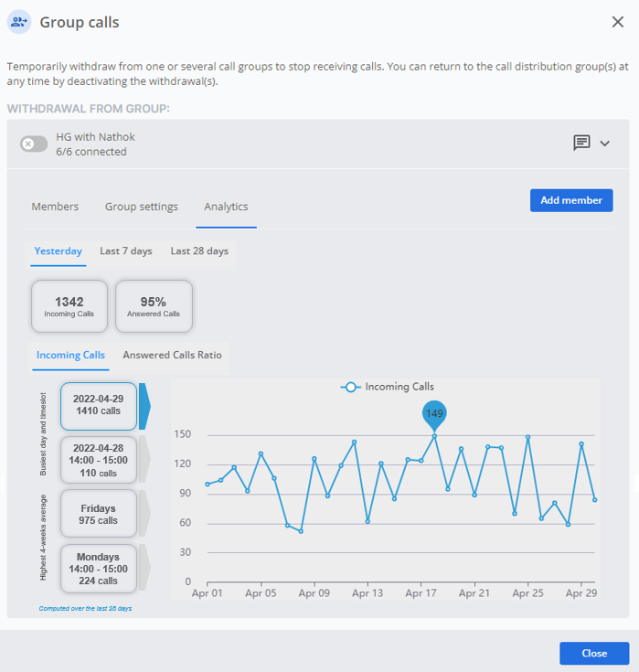Switch to Answered Calls Ratio chart

[x=172, y=356]
